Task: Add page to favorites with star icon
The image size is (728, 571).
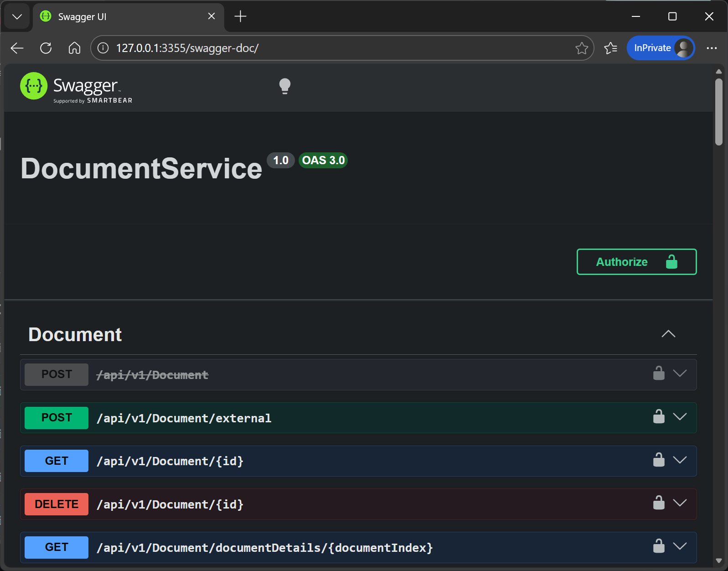Action: coord(581,48)
